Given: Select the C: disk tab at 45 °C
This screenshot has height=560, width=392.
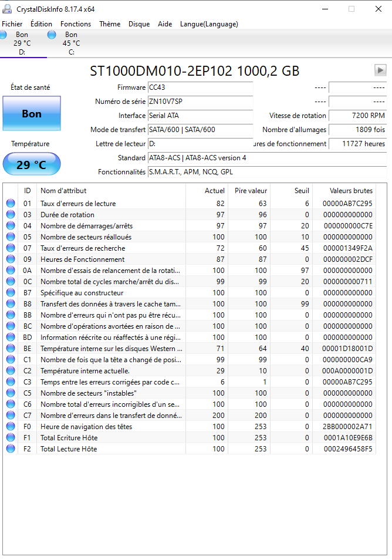Looking at the screenshot, I should tap(71, 43).
